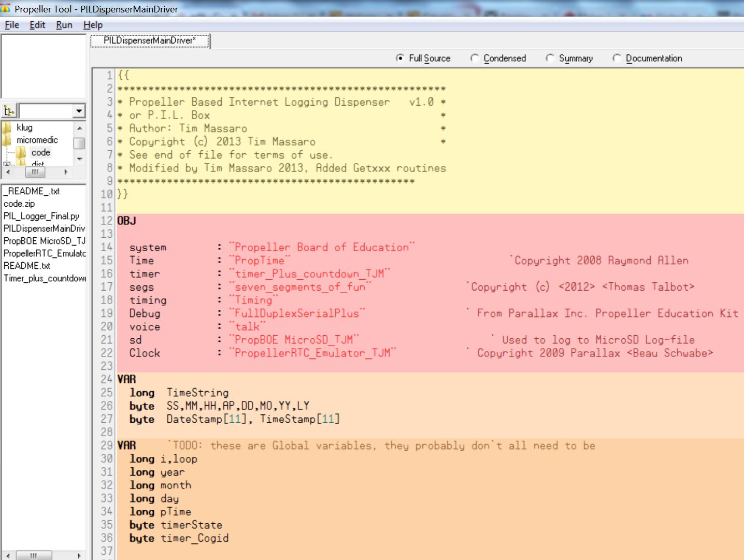Image resolution: width=744 pixels, height=560 pixels.
Task: Open the Help menu
Action: [93, 25]
